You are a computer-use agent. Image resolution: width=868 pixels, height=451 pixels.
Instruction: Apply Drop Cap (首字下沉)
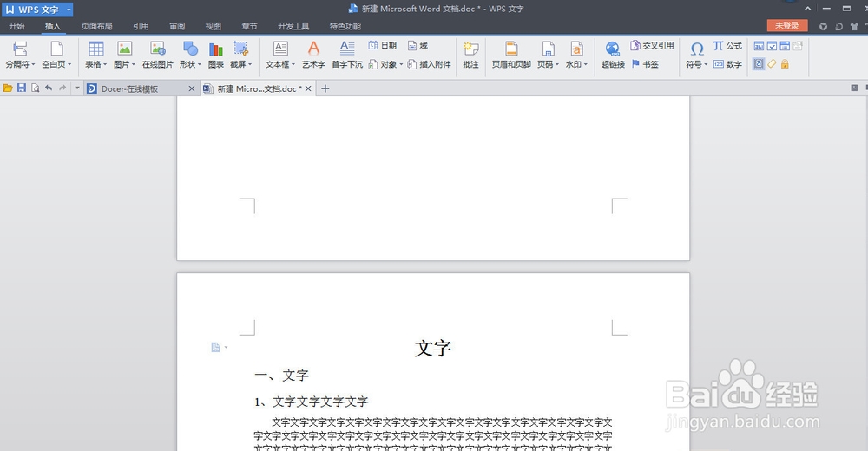(347, 55)
